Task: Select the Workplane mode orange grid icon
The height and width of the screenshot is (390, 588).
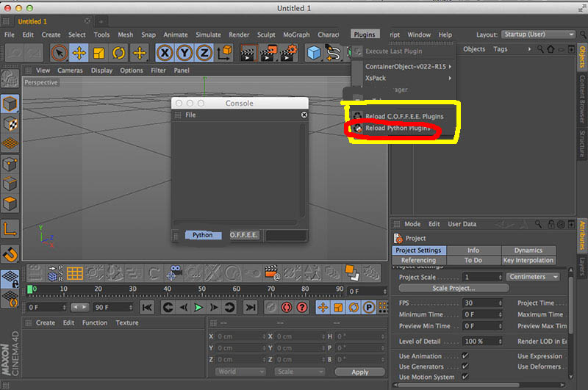Action: [10, 143]
